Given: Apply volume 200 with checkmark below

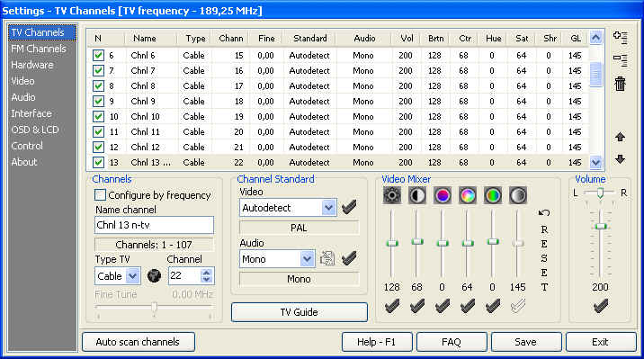Looking at the screenshot, I should pyautogui.click(x=600, y=306).
